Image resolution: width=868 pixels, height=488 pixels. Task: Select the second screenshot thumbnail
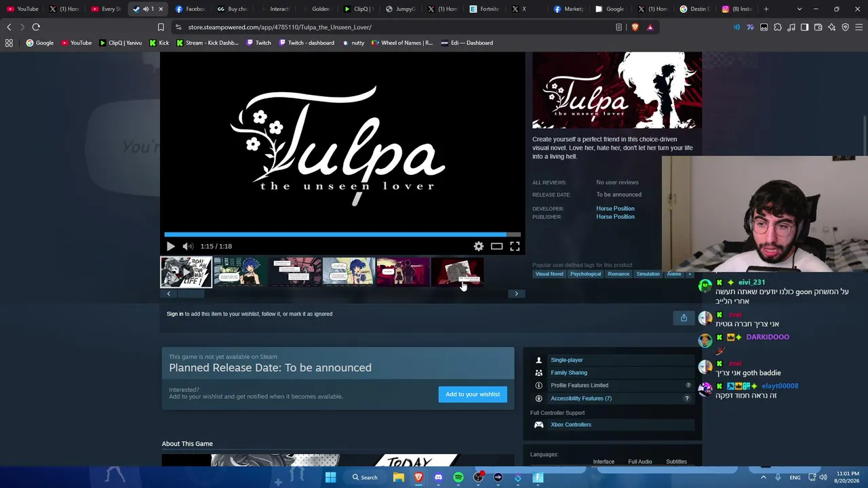coord(240,272)
